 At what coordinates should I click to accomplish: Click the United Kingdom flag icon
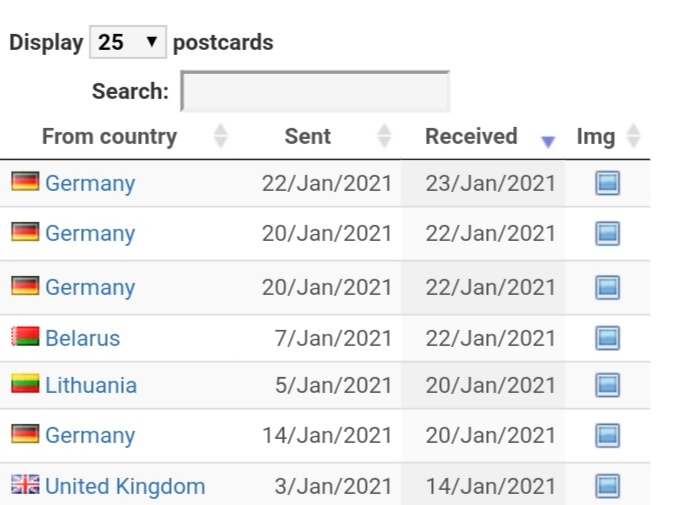pos(25,484)
